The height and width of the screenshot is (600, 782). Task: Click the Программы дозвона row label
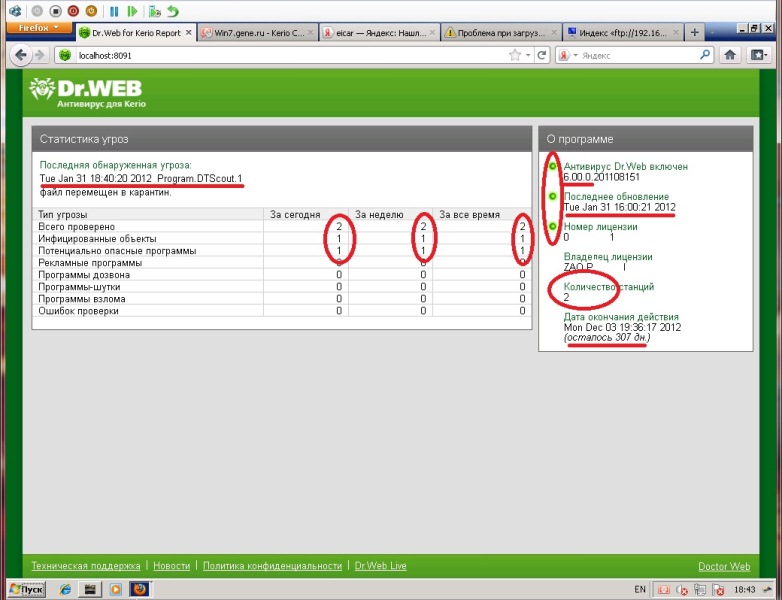tap(84, 275)
